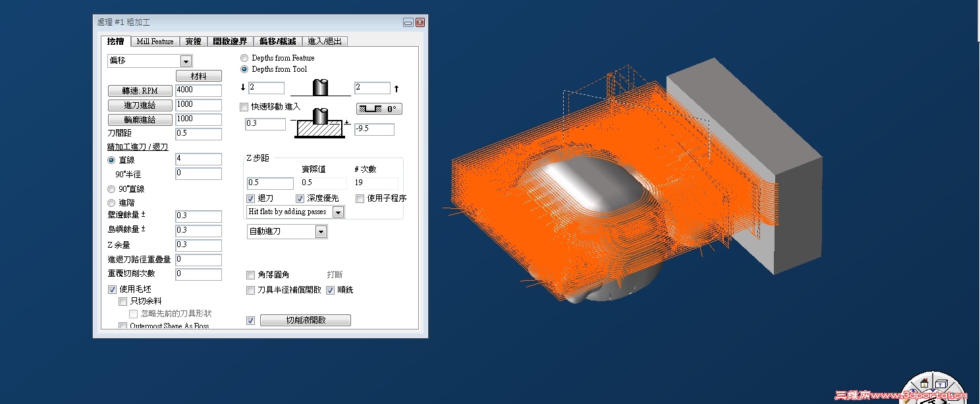Toggle the 順銑 checkbox
The height and width of the screenshot is (404, 980).
point(331,290)
